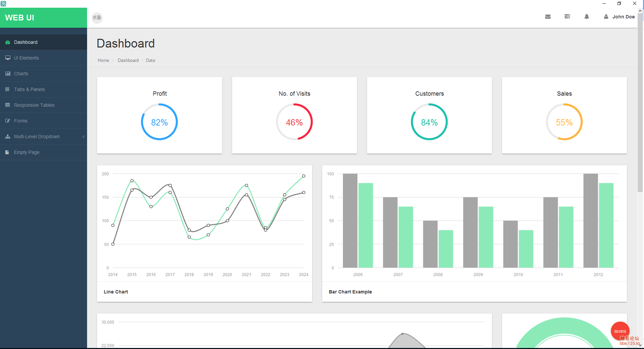Click the red floating menu button
644x349 pixels.
620,331
